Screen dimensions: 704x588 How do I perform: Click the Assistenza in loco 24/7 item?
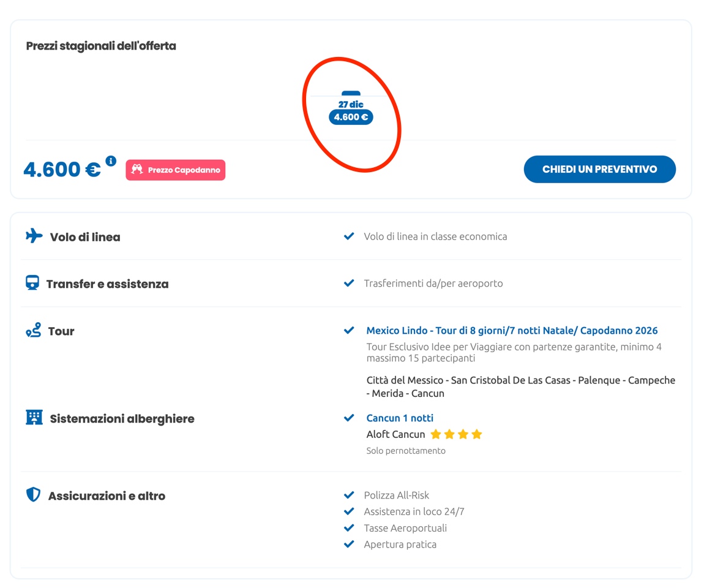coord(414,511)
